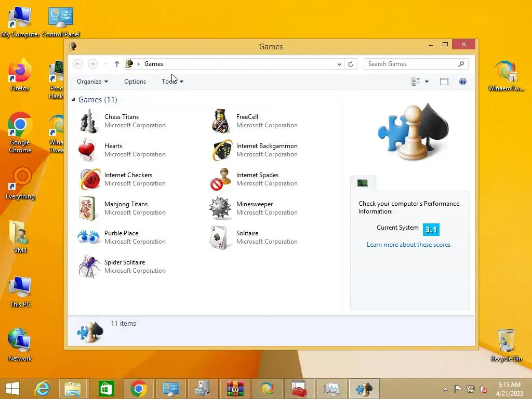Open Google Chrome desktop shortcut
This screenshot has width=532, height=399.
tap(20, 132)
